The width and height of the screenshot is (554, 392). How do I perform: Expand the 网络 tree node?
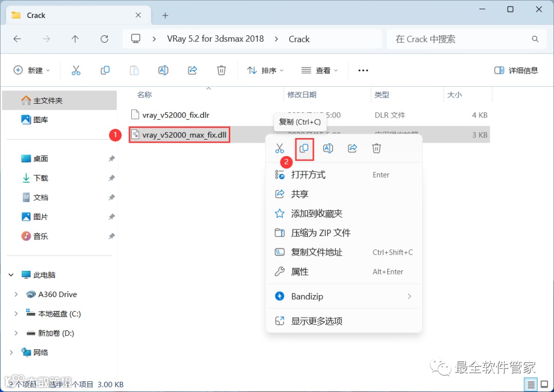pos(11,352)
